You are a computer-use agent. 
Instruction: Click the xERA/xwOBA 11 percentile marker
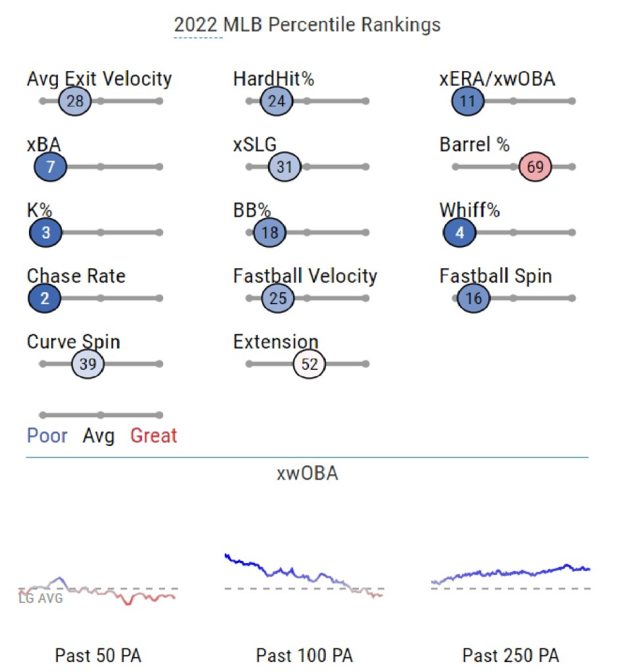[x=468, y=101]
